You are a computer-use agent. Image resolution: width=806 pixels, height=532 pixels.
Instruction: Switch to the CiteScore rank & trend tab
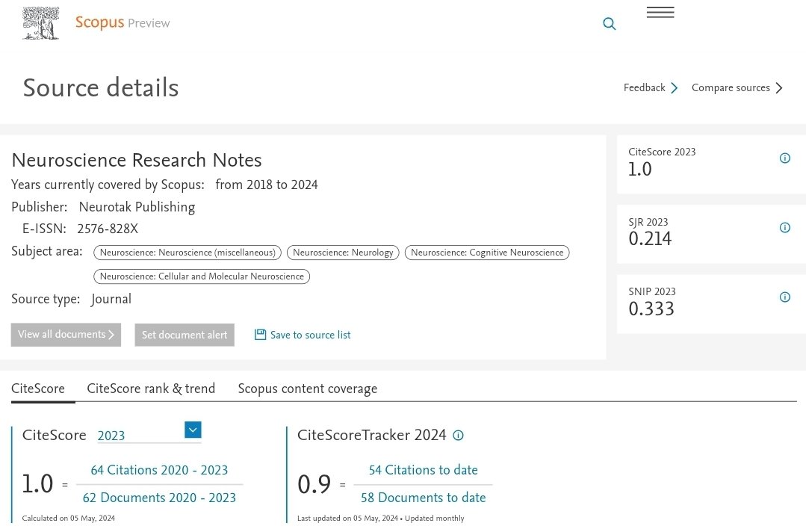tap(151, 389)
